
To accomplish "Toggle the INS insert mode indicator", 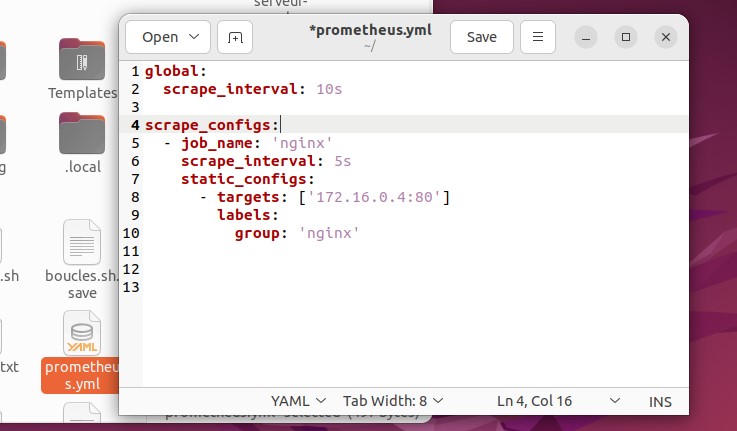I will (x=661, y=401).
